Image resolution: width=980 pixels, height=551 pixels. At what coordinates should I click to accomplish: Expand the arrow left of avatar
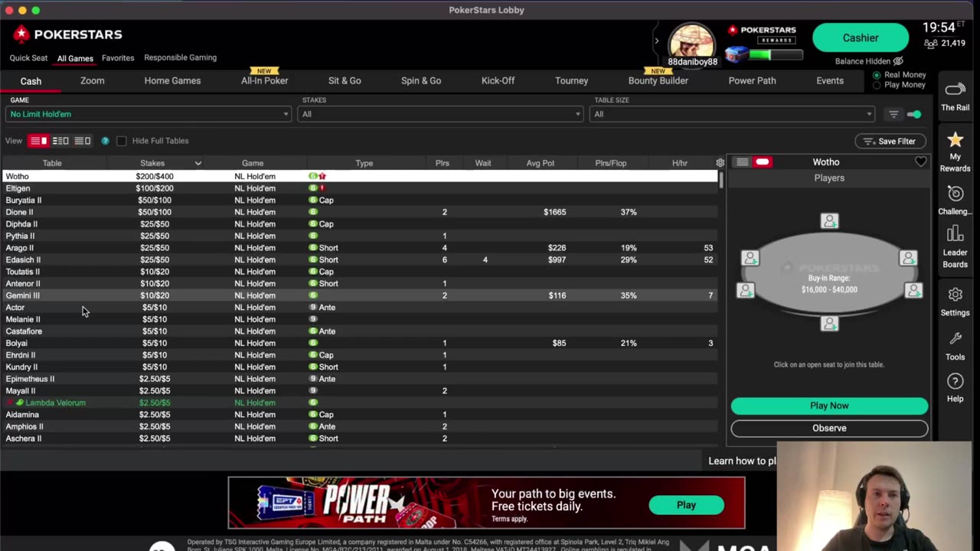tap(656, 41)
